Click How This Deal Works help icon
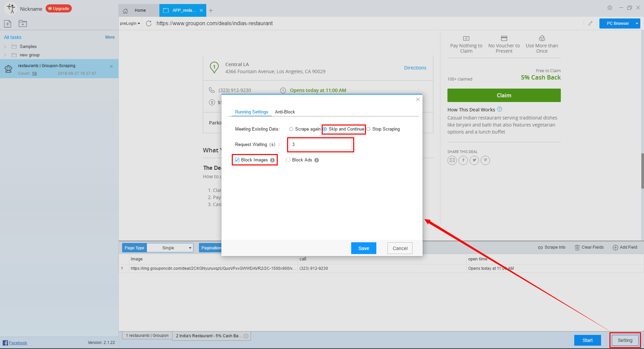644x349 pixels. click(x=500, y=109)
